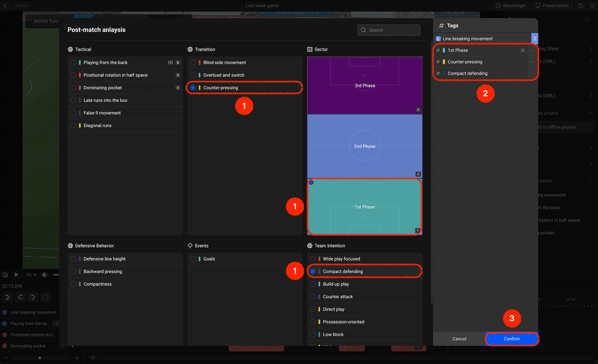The height and width of the screenshot is (364, 598).
Task: Remove the Compact defending tag
Action: point(533,73)
